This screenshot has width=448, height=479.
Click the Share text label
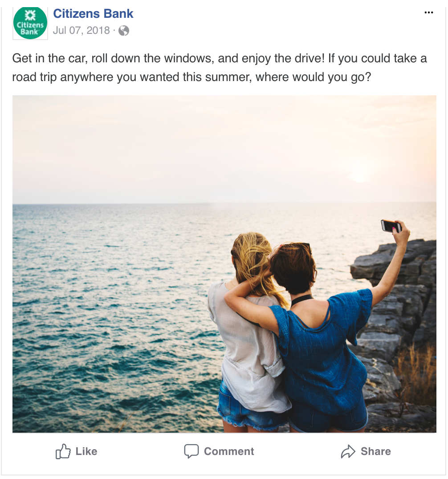pyautogui.click(x=375, y=451)
